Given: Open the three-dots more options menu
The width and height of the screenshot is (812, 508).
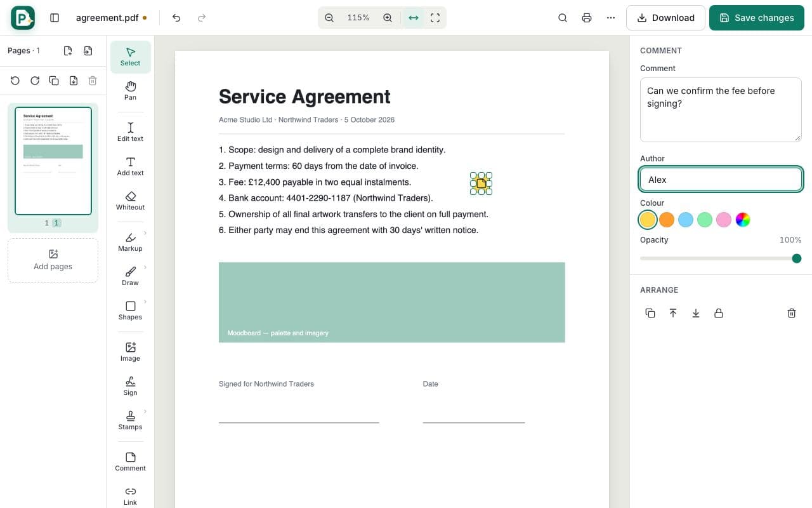Looking at the screenshot, I should (611, 18).
